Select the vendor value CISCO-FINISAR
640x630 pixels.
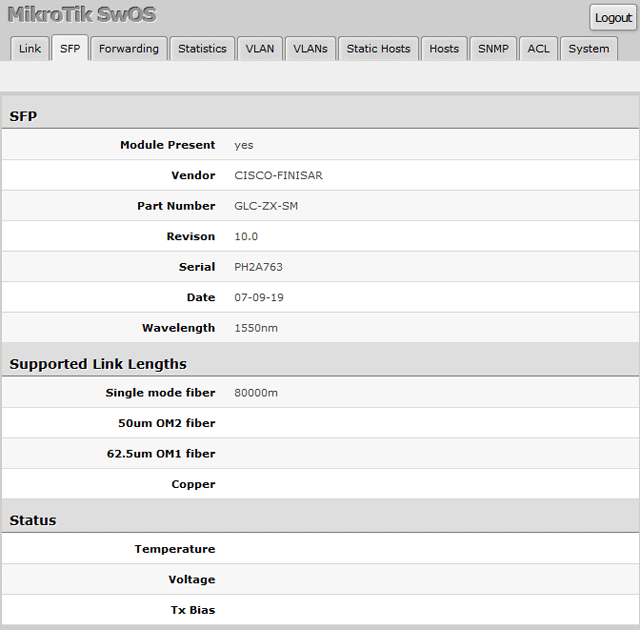278,175
